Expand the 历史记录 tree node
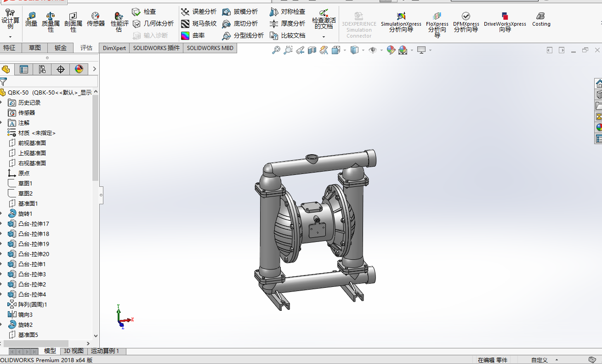This screenshot has height=364, width=602. pos(1,103)
